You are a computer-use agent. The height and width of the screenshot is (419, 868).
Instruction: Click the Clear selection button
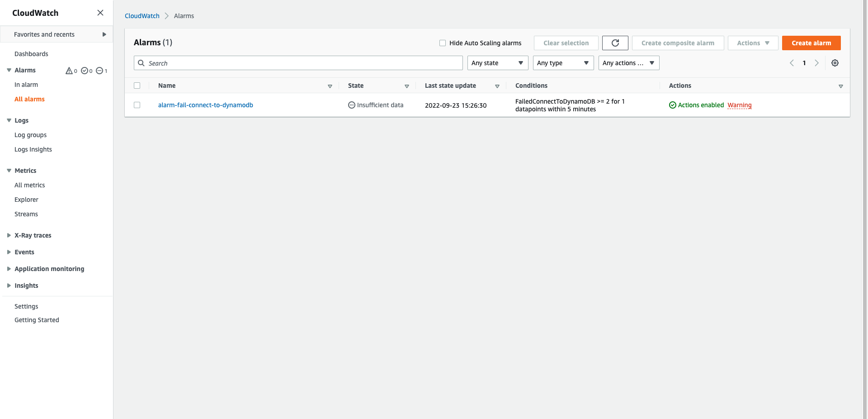pos(566,43)
